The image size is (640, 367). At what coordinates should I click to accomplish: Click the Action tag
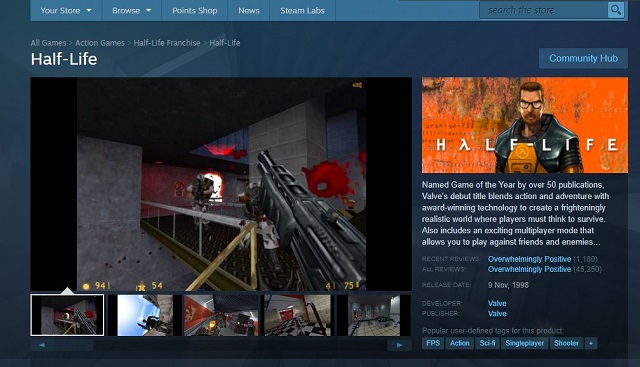click(460, 343)
